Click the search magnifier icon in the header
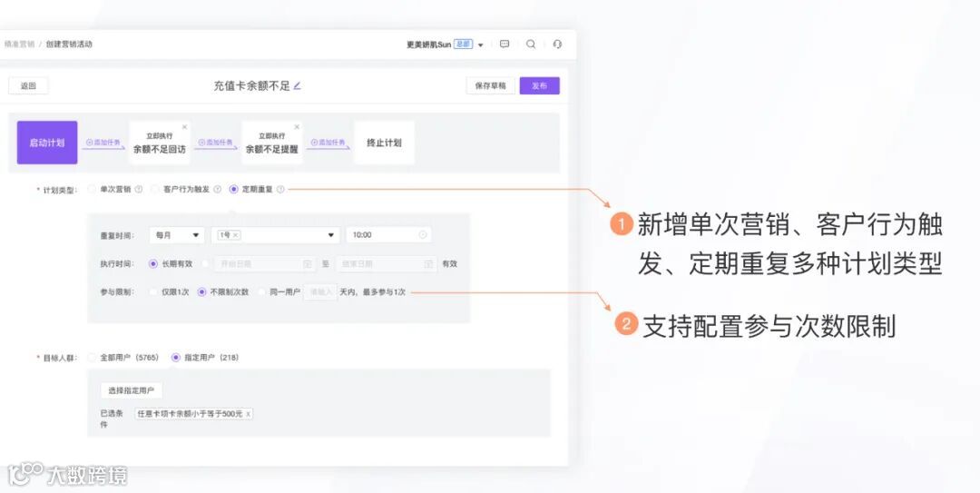 pos(531,44)
